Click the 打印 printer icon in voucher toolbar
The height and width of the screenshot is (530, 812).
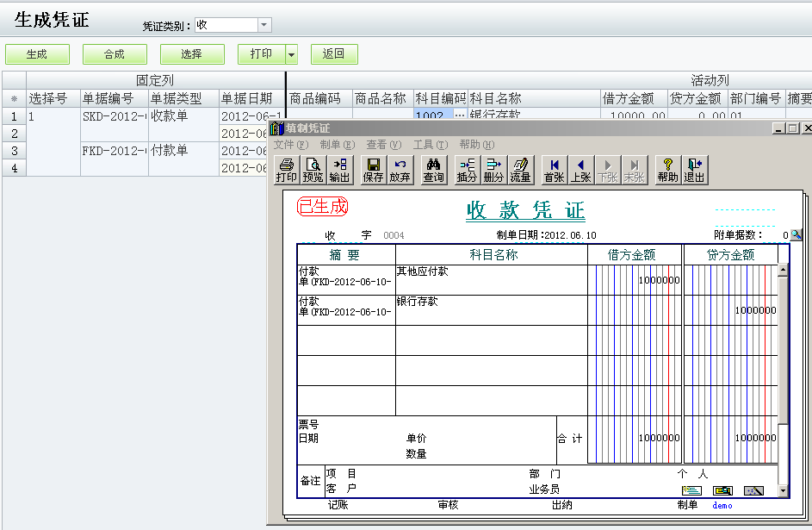tap(287, 170)
